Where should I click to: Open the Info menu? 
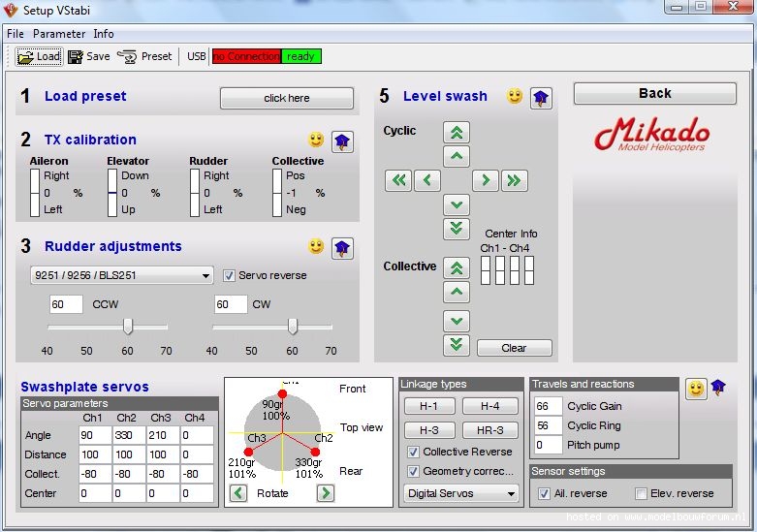[x=104, y=34]
